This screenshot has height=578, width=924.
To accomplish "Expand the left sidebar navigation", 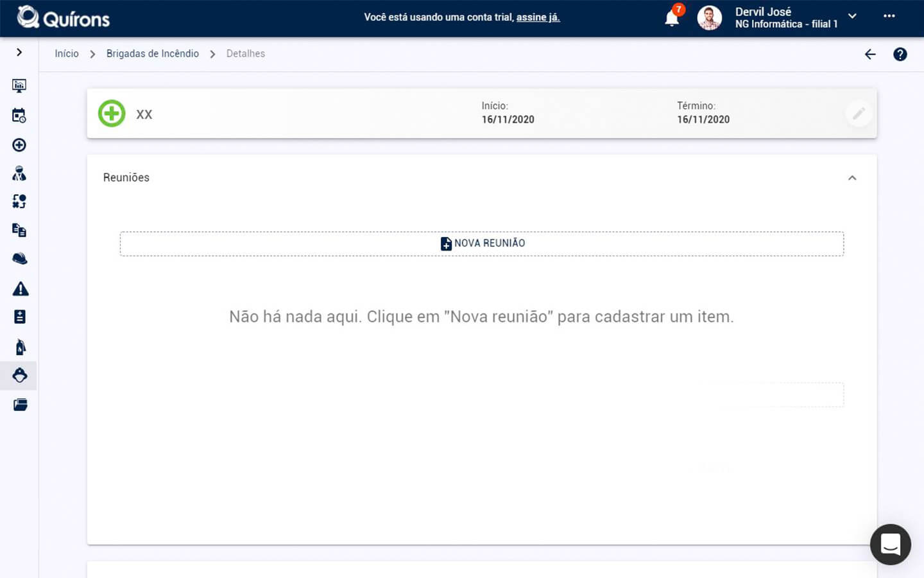I will point(19,52).
